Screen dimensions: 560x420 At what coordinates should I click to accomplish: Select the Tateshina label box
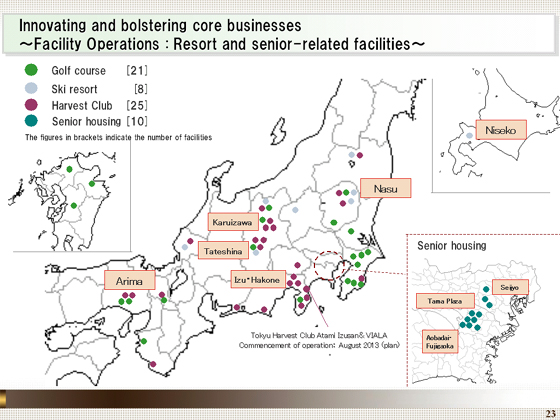tap(223, 251)
